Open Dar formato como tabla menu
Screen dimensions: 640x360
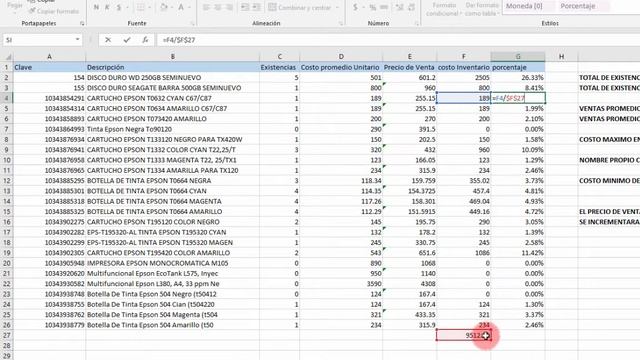482,9
